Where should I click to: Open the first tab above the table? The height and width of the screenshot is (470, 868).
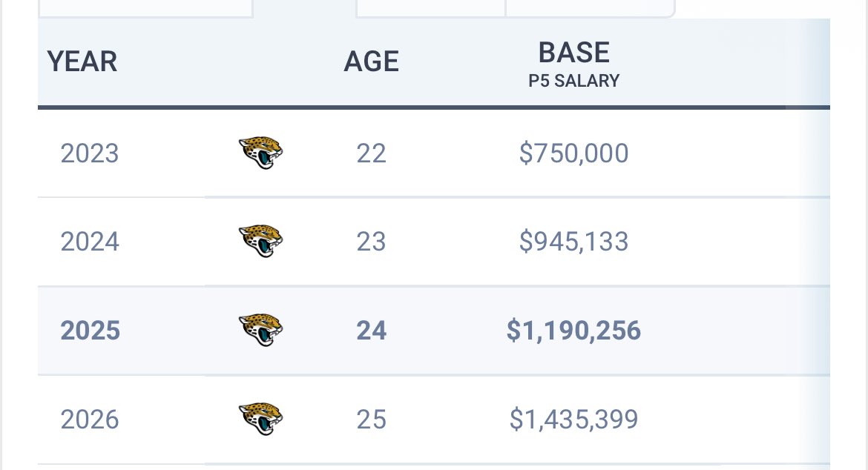[145, 7]
